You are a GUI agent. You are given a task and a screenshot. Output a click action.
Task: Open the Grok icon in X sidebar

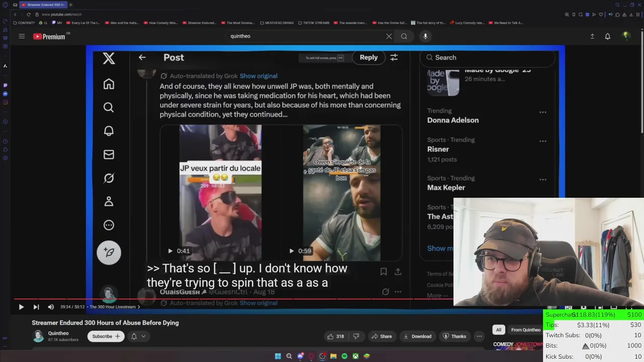[109, 178]
